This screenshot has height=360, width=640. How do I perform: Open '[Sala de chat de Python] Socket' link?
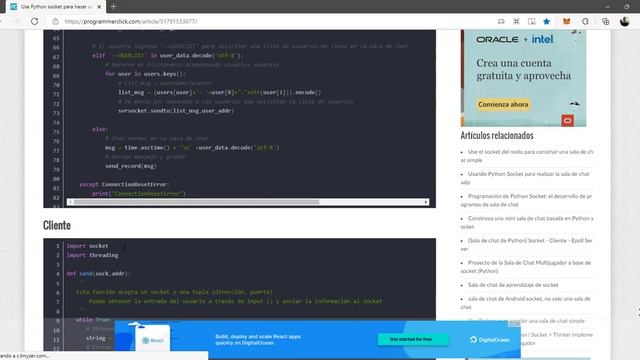(527, 244)
